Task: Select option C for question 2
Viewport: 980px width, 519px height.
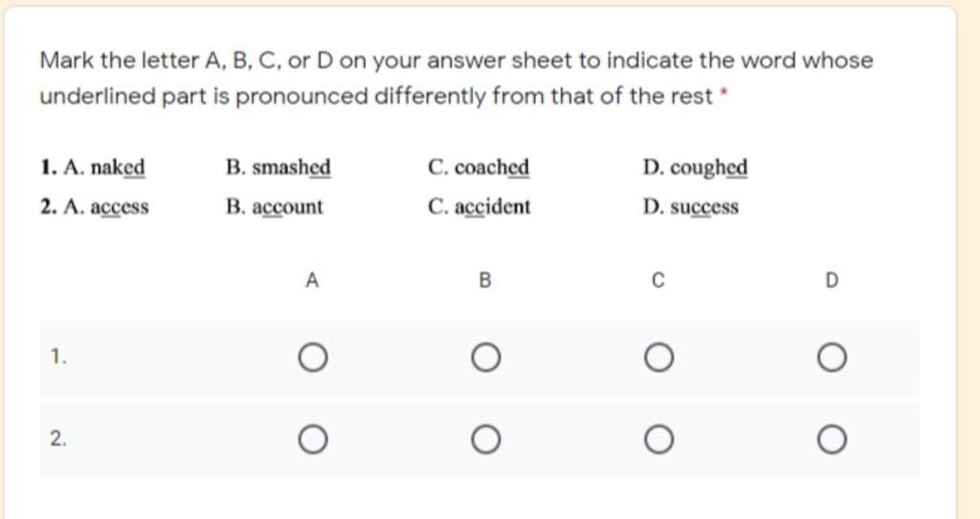Action: 657,440
